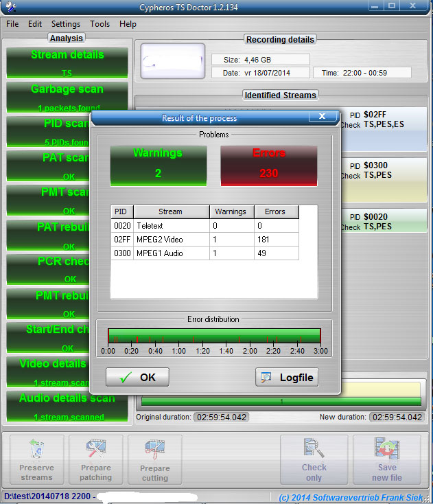The image size is (433, 504).
Task: Click the app icon in title bar
Action: click(10, 6)
